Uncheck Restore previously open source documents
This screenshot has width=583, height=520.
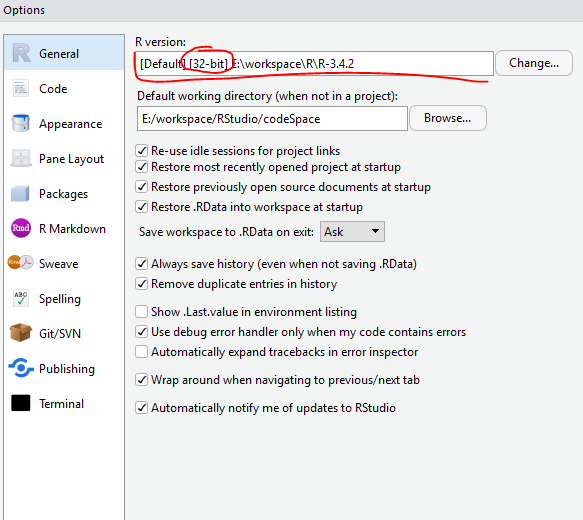click(x=142, y=186)
